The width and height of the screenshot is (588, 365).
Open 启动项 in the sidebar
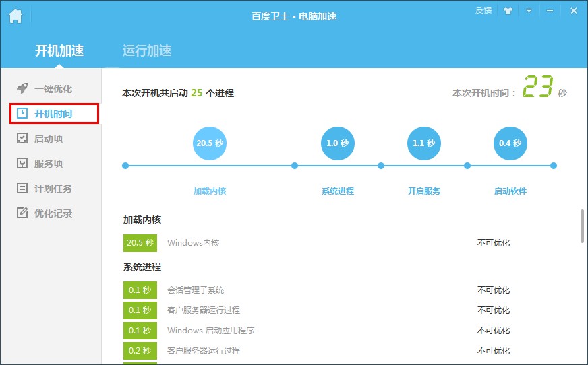pyautogui.click(x=49, y=139)
